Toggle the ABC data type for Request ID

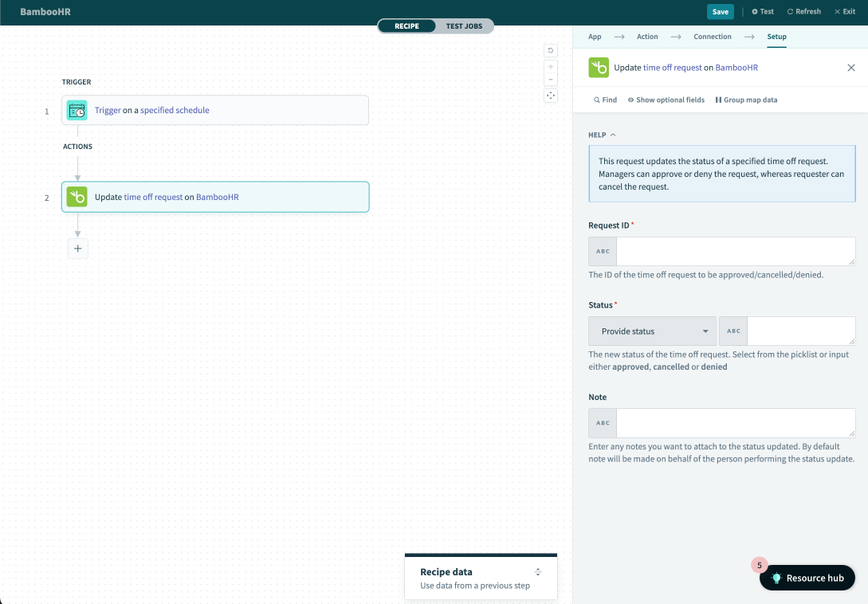point(602,251)
